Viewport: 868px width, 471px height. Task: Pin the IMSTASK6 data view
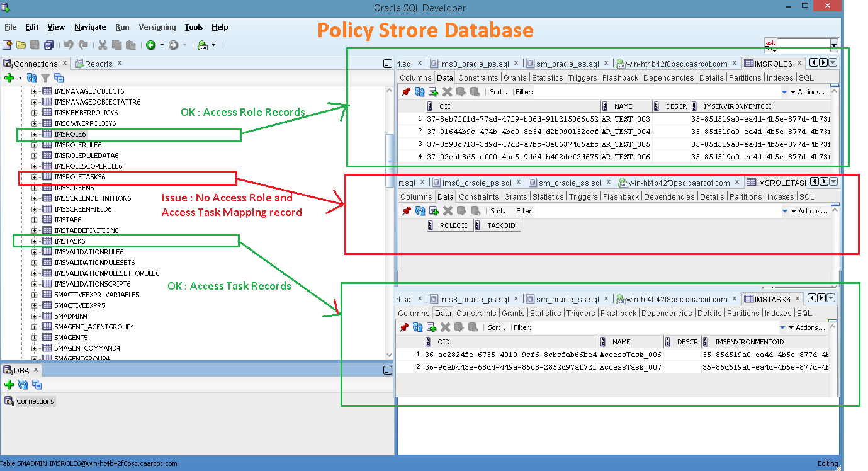[x=404, y=327]
